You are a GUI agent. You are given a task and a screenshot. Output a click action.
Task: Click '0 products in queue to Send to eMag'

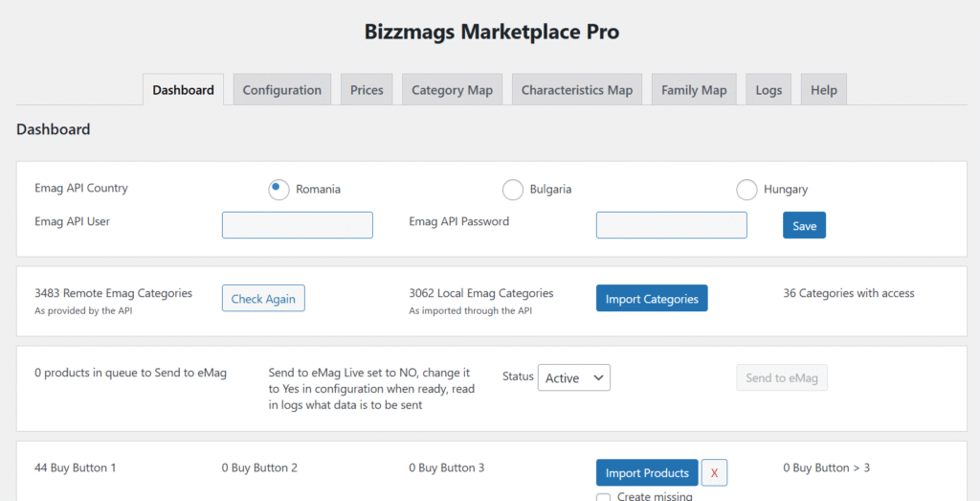coord(130,373)
